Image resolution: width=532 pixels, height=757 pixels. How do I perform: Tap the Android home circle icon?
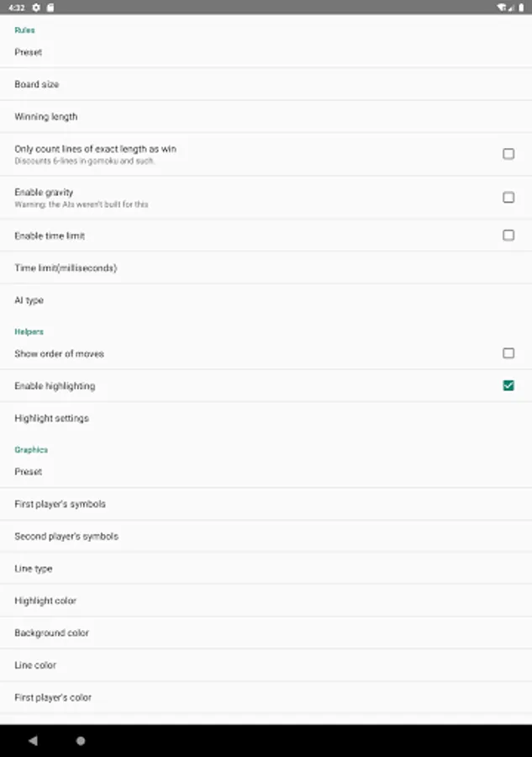click(x=81, y=740)
